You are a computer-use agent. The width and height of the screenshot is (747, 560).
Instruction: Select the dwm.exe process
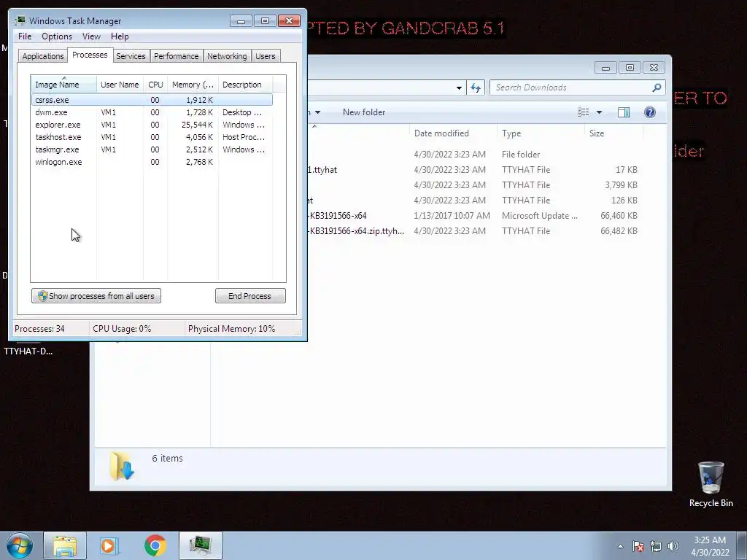point(152,112)
